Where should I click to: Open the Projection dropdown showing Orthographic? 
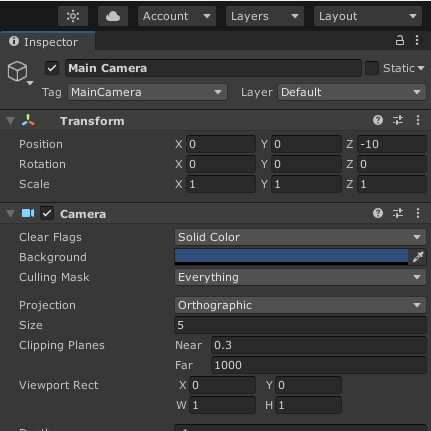click(300, 305)
